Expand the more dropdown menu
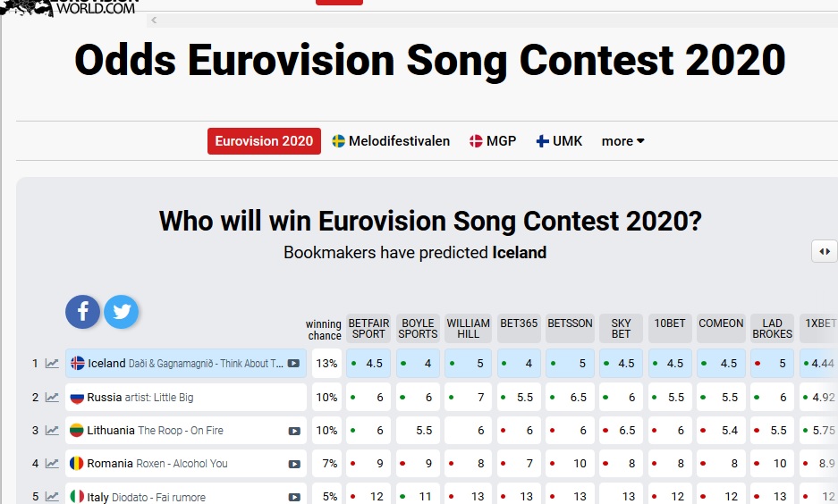The width and height of the screenshot is (838, 504). (622, 141)
